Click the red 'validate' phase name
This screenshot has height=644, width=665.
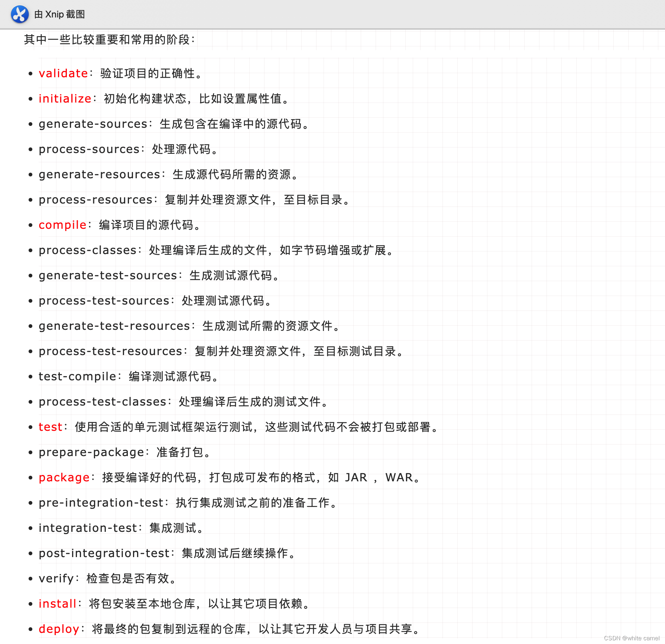tap(63, 73)
